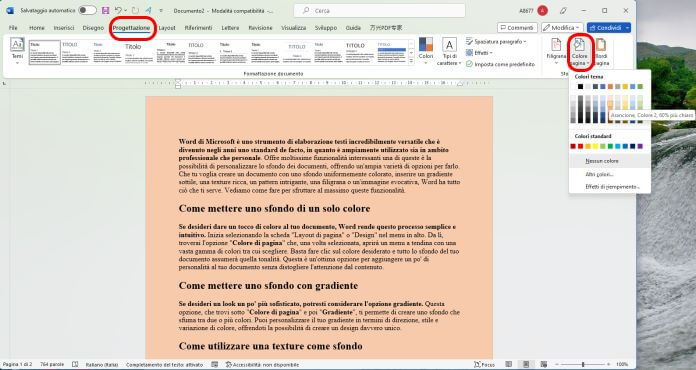The image size is (696, 370).
Task: Pick the black theme color swatch
Action: [x=580, y=87]
